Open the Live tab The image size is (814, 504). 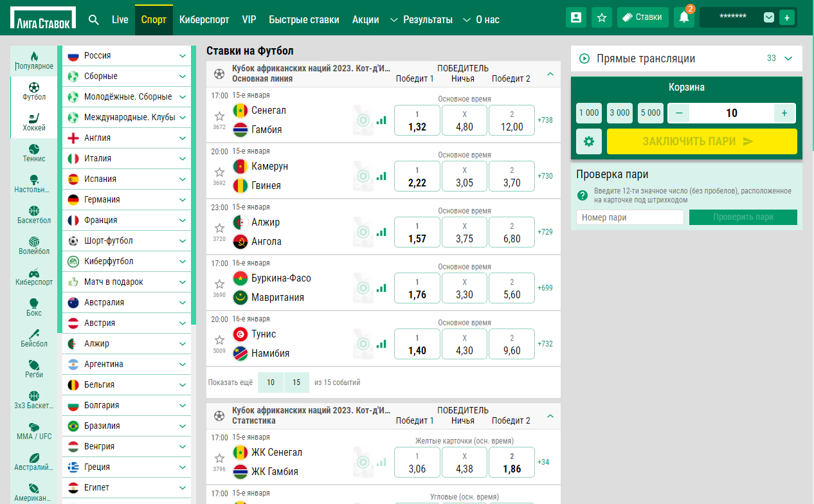(x=120, y=19)
